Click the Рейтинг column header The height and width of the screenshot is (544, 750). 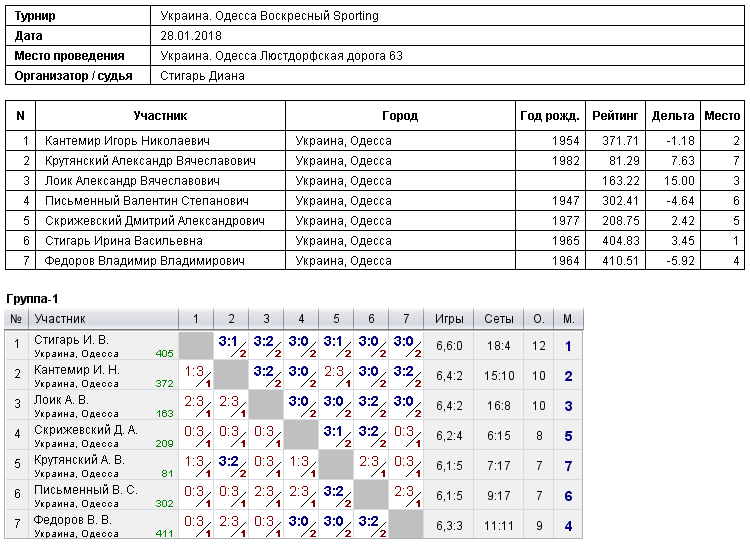coord(615,116)
